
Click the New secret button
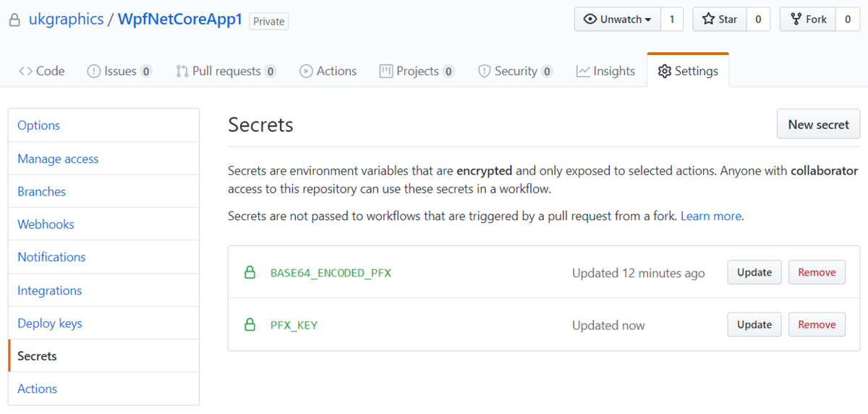(818, 124)
